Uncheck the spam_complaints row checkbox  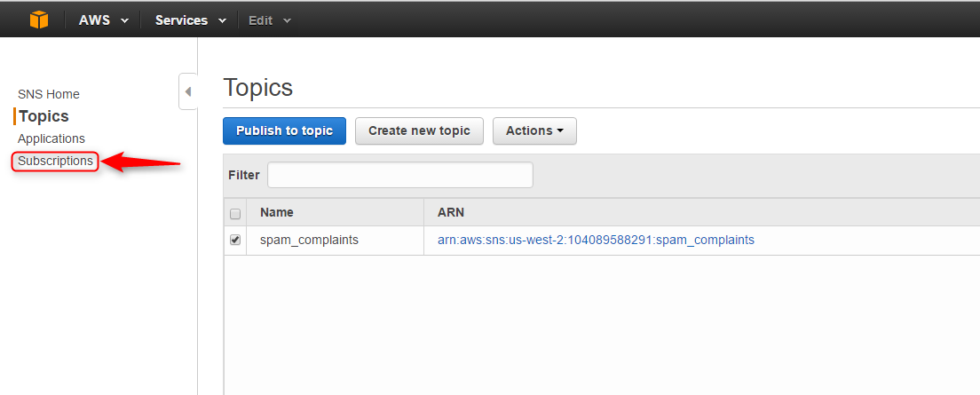coord(235,240)
